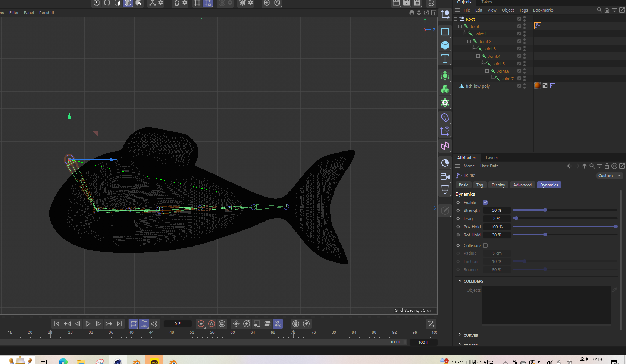Go up one level in Attribute Manager
Image resolution: width=626 pixels, height=364 pixels.
pos(585,166)
